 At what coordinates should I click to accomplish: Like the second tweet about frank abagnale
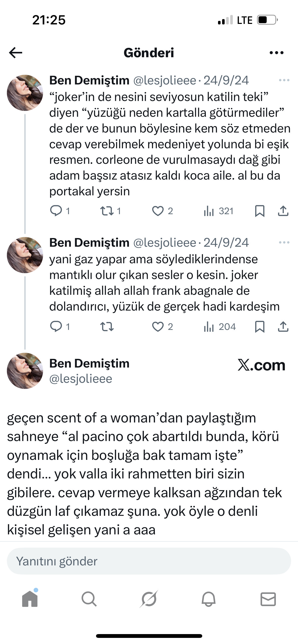click(x=158, y=327)
